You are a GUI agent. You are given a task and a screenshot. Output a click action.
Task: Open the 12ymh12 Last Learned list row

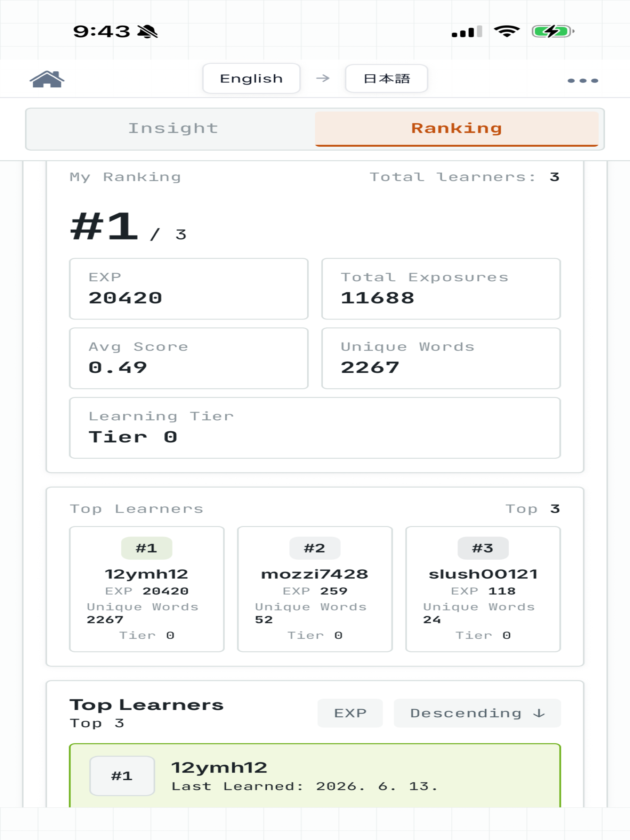coord(315,775)
